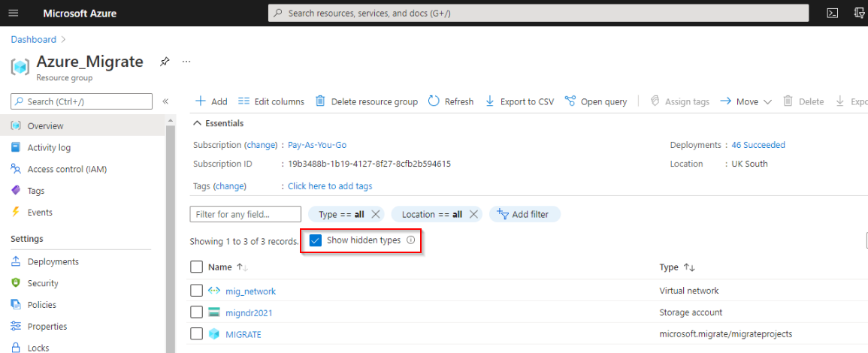Refresh the resource list
Screen dimensions: 868x353
[x=451, y=101]
